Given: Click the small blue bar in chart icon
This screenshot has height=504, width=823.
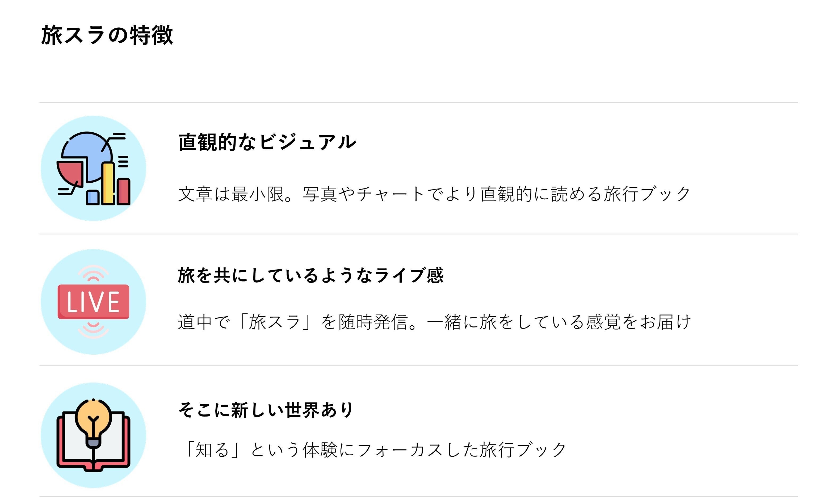Looking at the screenshot, I should point(93,198).
